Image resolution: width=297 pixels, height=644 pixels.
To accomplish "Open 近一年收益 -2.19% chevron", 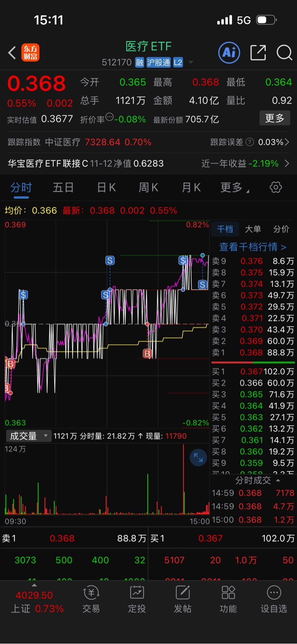I will pyautogui.click(x=287, y=163).
